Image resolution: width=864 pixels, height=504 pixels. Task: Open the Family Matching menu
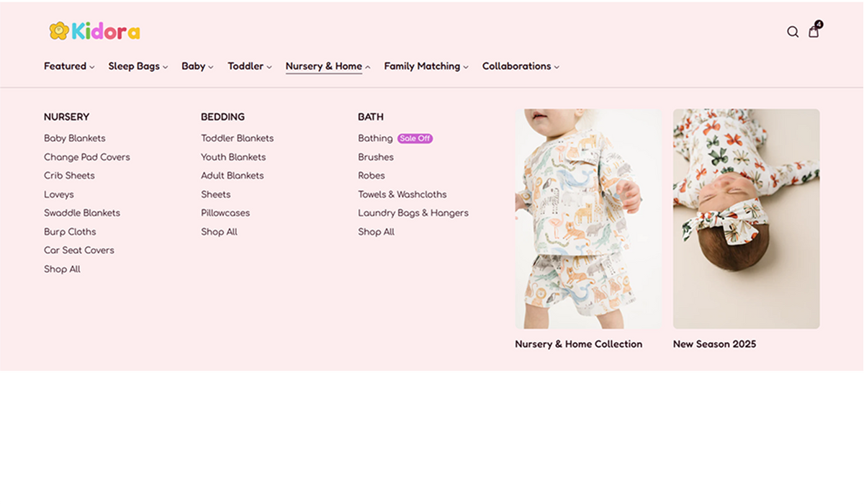point(426,66)
